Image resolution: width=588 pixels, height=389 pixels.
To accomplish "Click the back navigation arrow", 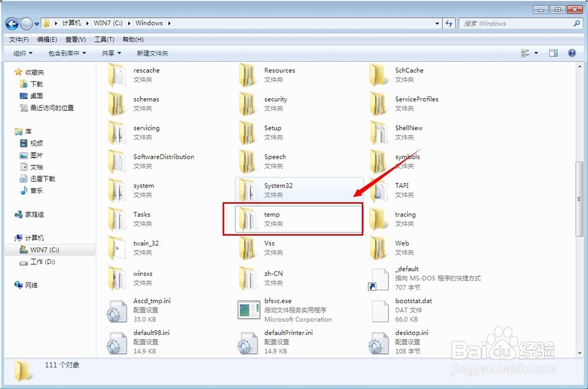I will coord(12,24).
